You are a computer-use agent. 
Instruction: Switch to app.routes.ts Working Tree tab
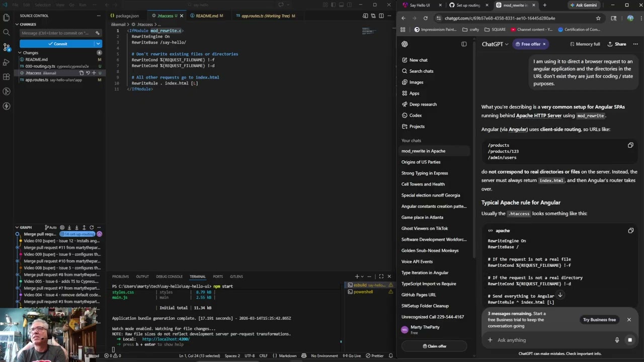[266, 16]
